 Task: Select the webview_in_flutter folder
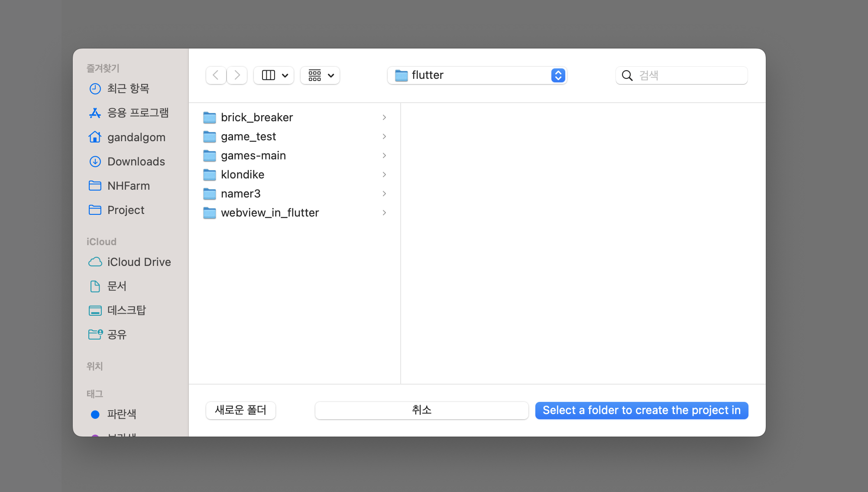tap(269, 213)
